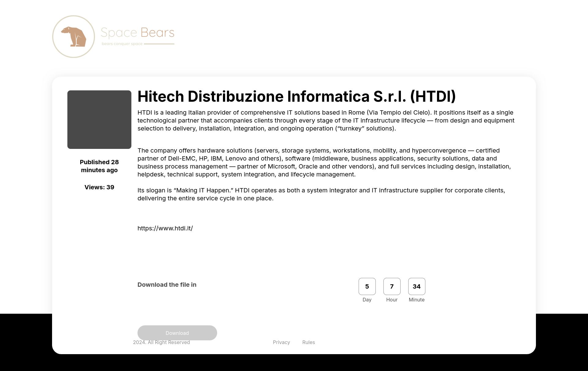Click the 'Hour' label under the countdown
Viewport: 588px width, 371px height.
click(392, 300)
